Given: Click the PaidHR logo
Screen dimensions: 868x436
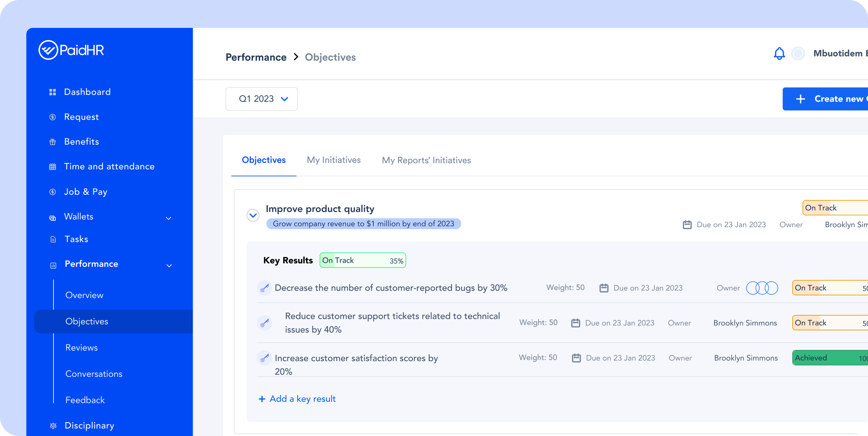Looking at the screenshot, I should point(71,50).
